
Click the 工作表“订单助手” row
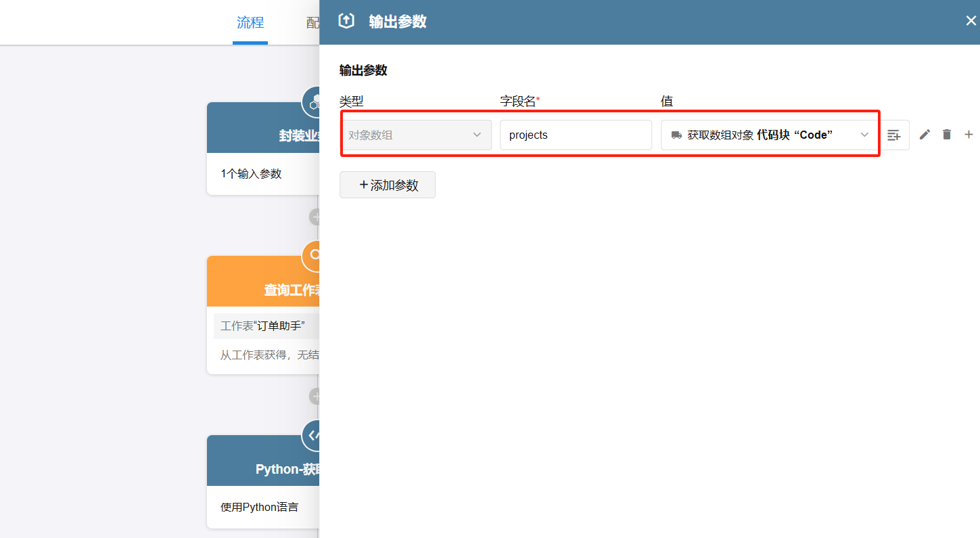click(x=266, y=326)
